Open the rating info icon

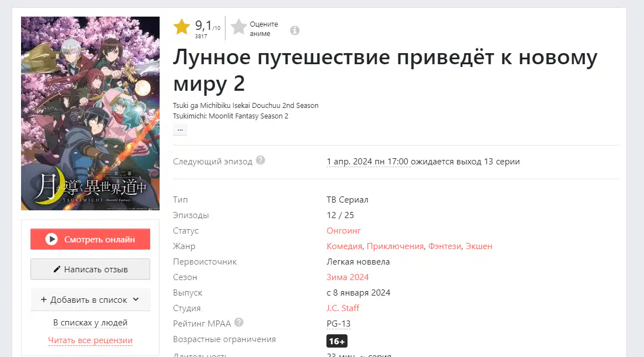[295, 30]
